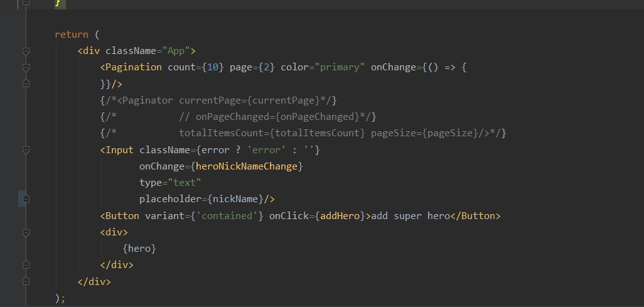Click the fold end marker beside placeholder={nickName}/>
644x307 pixels.
pyautogui.click(x=26, y=199)
